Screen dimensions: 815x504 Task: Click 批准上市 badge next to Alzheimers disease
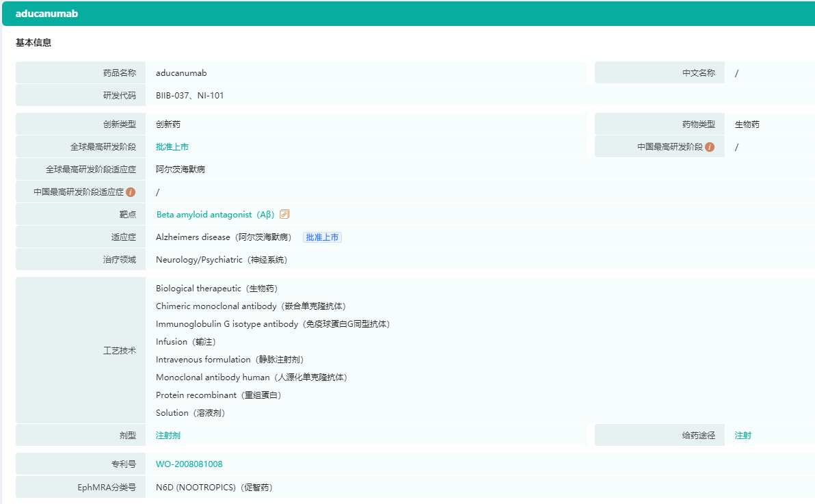tap(322, 237)
